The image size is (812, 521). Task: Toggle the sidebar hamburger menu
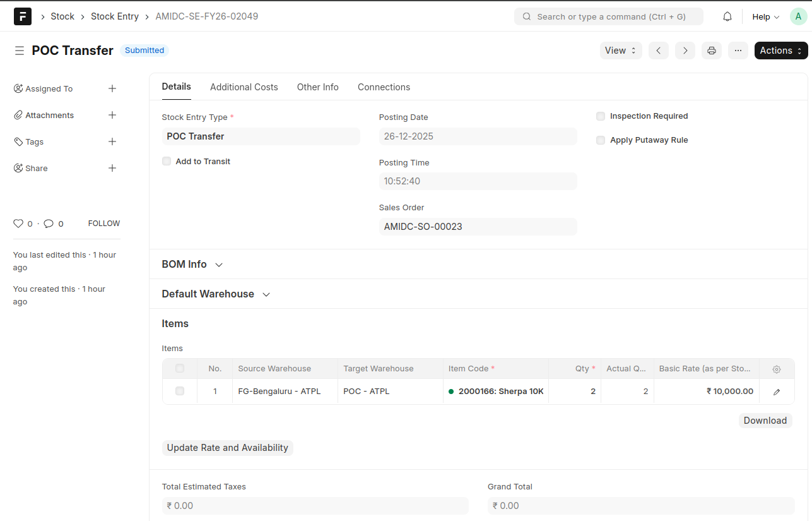point(20,51)
